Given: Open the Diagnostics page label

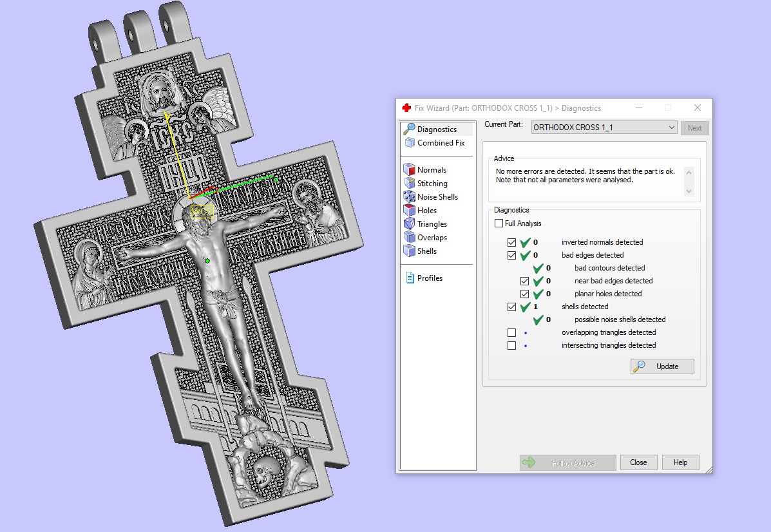Looking at the screenshot, I should [x=437, y=129].
